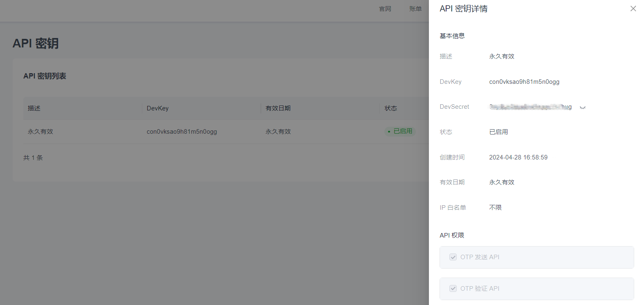Click the 状态 column header
This screenshot has width=644, height=305.
(391, 108)
